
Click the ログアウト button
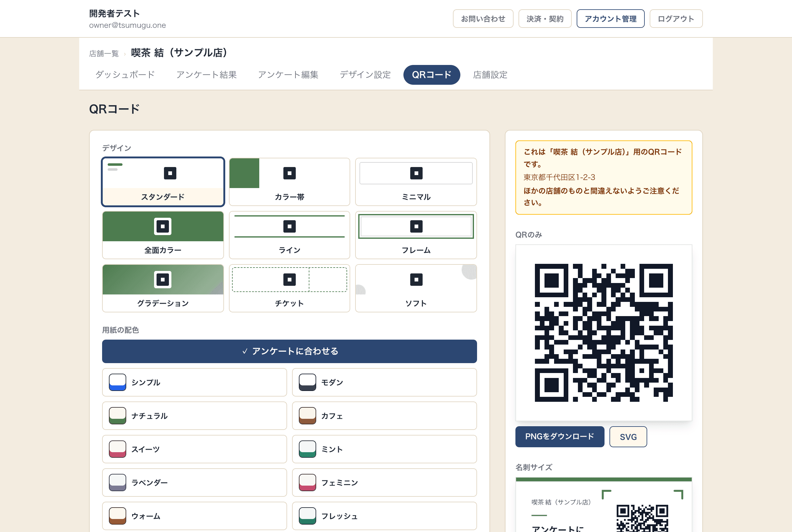676,19
